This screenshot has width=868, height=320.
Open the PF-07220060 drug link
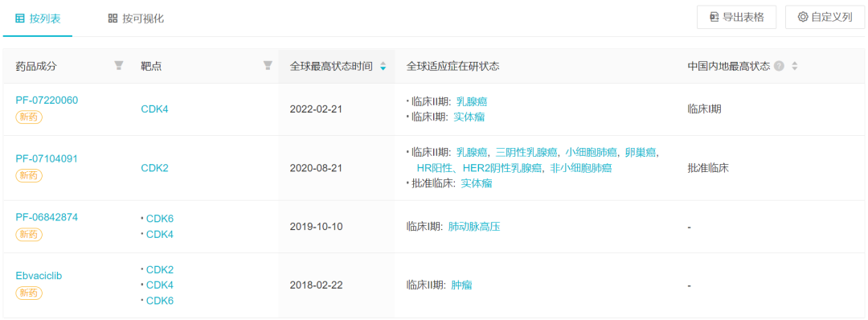coord(47,101)
